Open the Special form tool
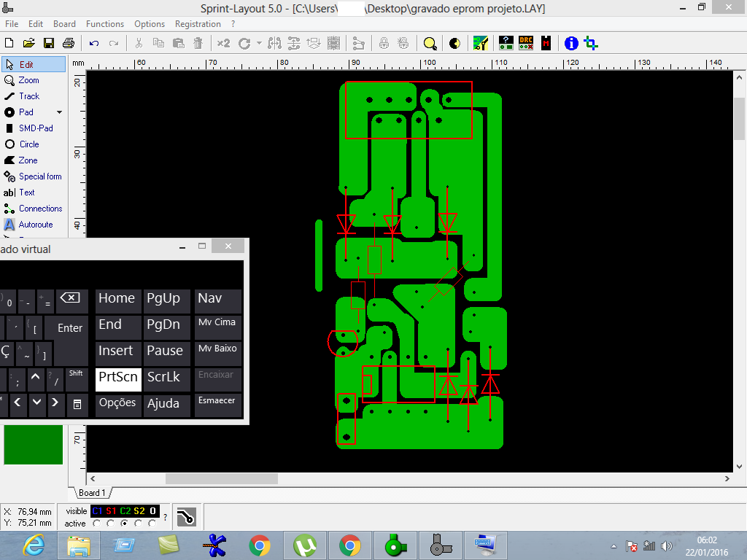This screenshot has height=560, width=747. coord(34,176)
